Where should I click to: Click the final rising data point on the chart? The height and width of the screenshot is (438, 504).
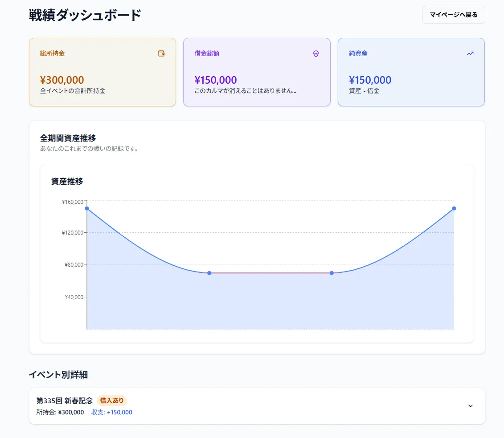point(454,208)
